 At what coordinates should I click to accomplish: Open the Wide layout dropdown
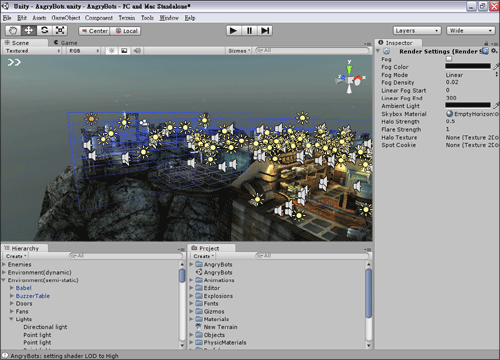470,31
